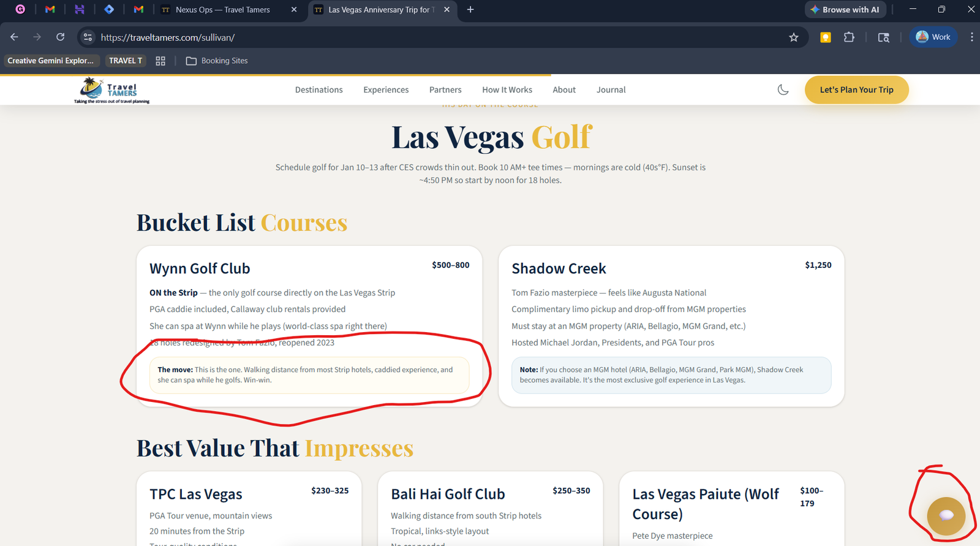The image size is (980, 546).
Task: Click the Travel Tamers logo
Action: [112, 90]
